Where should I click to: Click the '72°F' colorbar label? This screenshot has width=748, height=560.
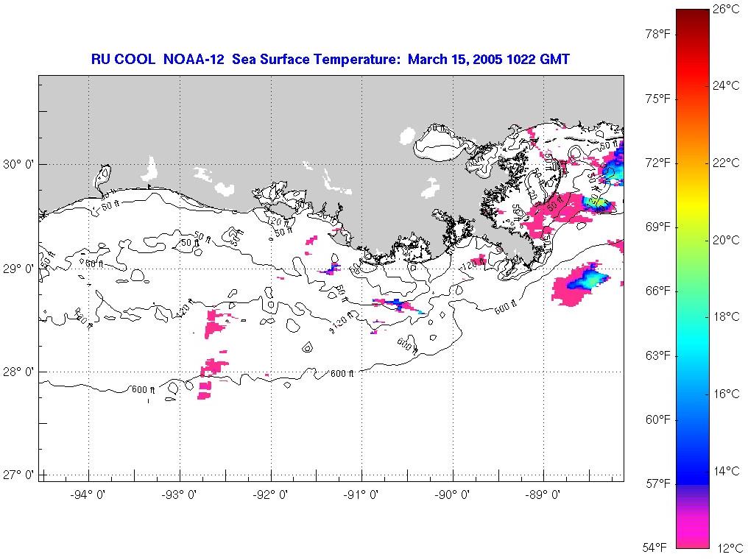pos(658,163)
